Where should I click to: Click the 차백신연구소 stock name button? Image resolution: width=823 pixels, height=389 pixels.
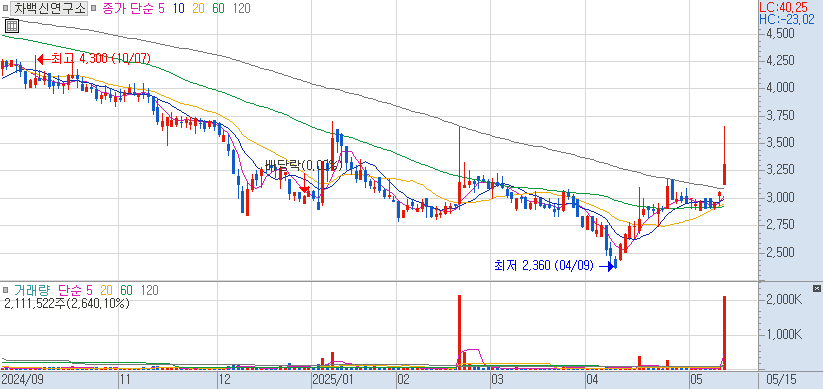click(49, 8)
